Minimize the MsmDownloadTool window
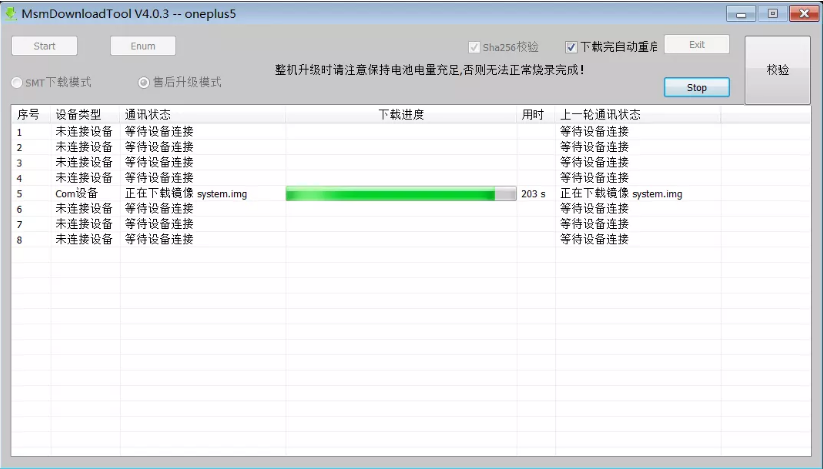Screen dimensions: 823x469 tap(741, 14)
